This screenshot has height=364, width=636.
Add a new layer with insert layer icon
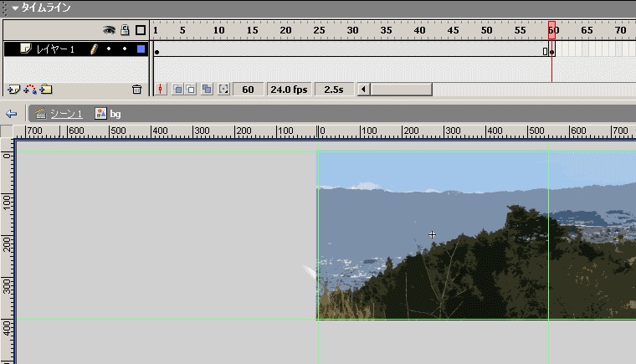point(13,90)
